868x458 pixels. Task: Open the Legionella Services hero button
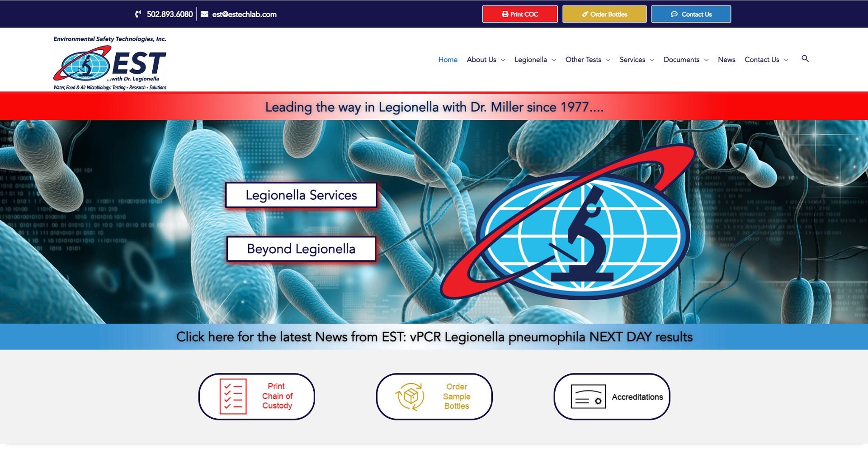tap(301, 195)
